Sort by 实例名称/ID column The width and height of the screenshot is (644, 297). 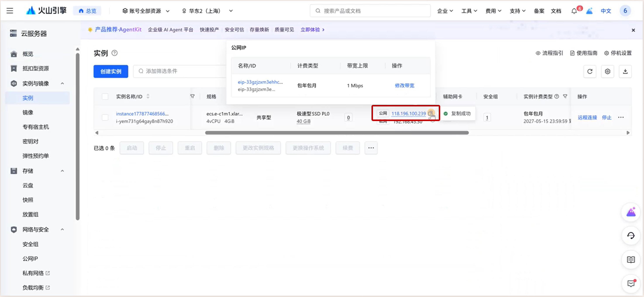click(x=148, y=96)
